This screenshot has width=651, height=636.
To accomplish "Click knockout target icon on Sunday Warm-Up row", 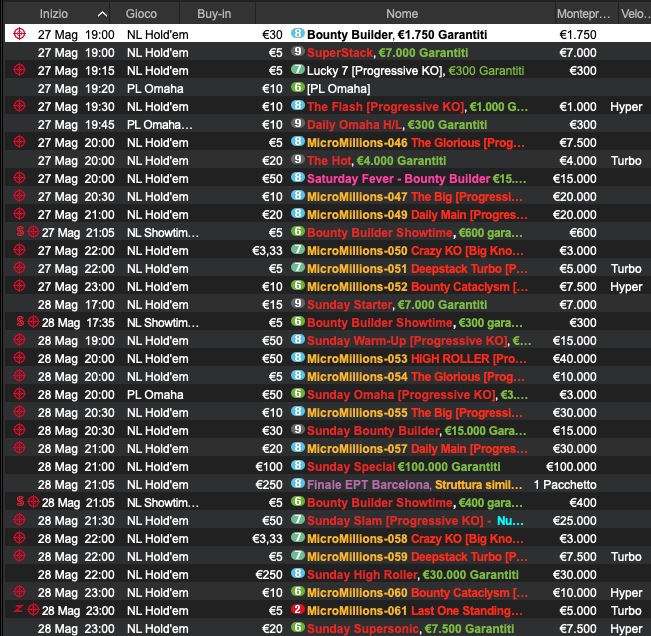I will click(20, 340).
